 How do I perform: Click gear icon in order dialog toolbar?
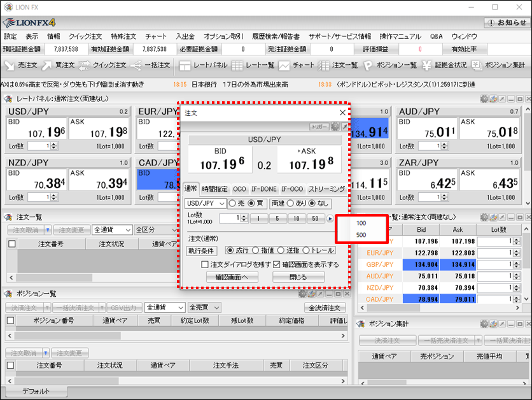[x=335, y=127]
